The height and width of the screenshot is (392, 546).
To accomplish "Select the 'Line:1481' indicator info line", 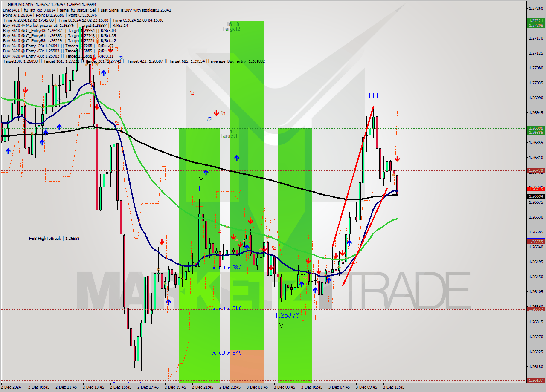I will (x=87, y=10).
